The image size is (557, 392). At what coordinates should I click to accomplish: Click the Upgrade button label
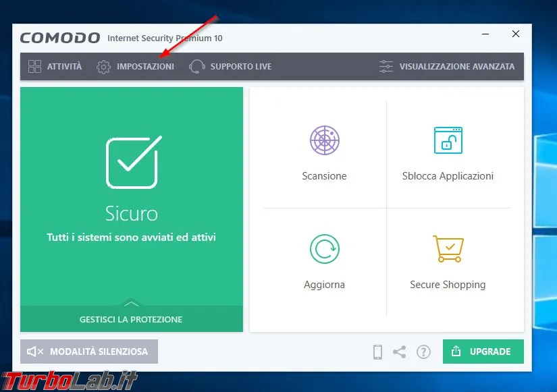click(490, 352)
